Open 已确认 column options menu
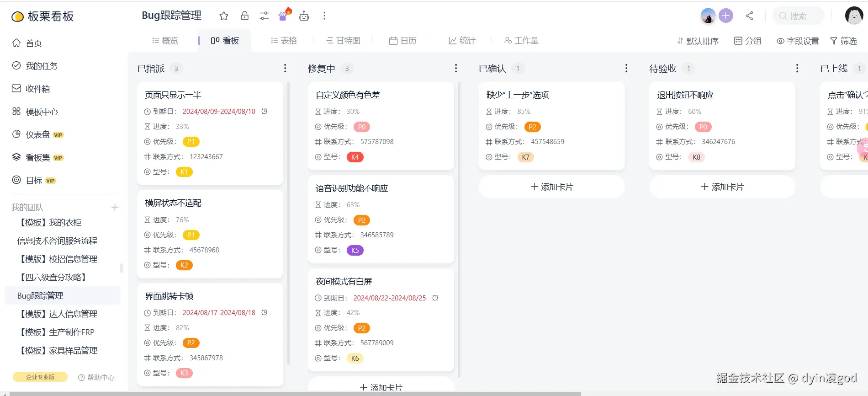 (626, 68)
